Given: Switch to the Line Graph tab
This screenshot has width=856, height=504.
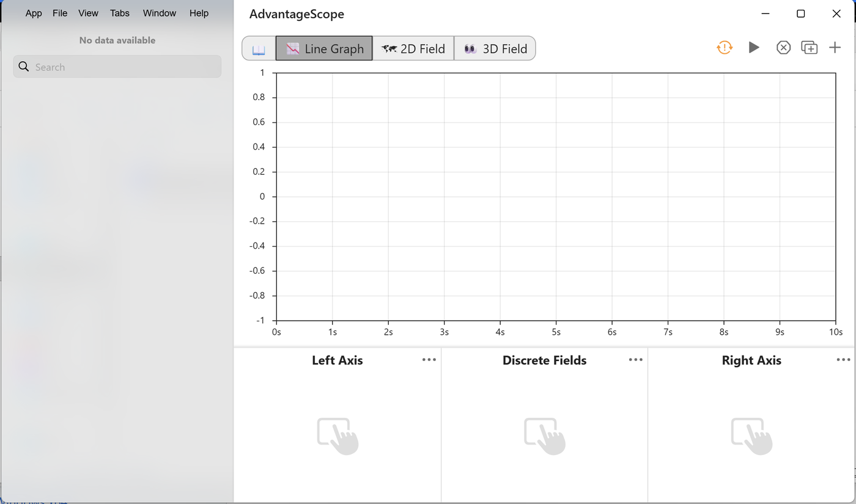Looking at the screenshot, I should (324, 49).
